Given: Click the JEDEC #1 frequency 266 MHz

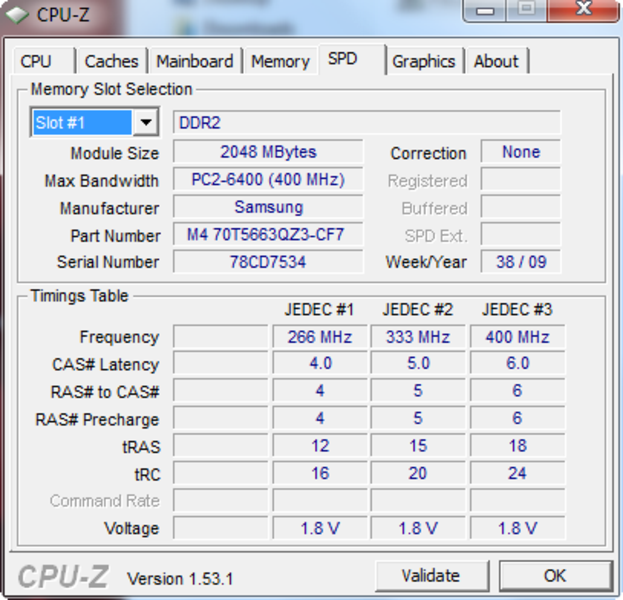Looking at the screenshot, I should coord(320,337).
